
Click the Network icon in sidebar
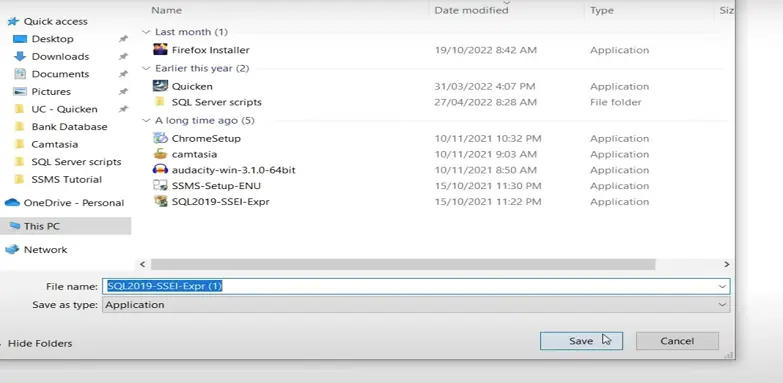[12, 249]
